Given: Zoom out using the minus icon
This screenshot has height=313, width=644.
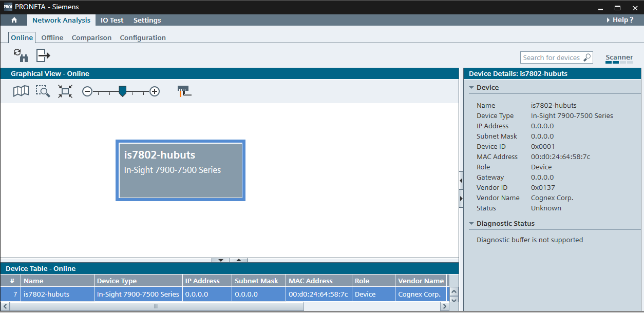Looking at the screenshot, I should (x=87, y=91).
